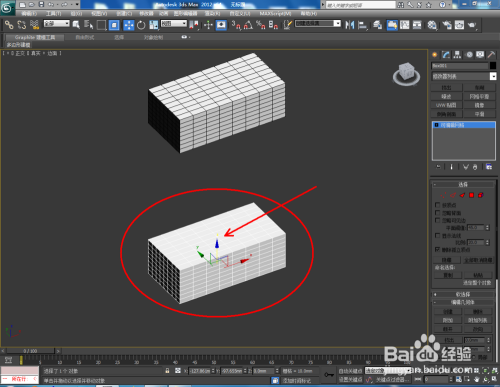This screenshot has height=387, width=500.
Task: Collapse the 编辑几何体 rollout
Action: (x=463, y=302)
